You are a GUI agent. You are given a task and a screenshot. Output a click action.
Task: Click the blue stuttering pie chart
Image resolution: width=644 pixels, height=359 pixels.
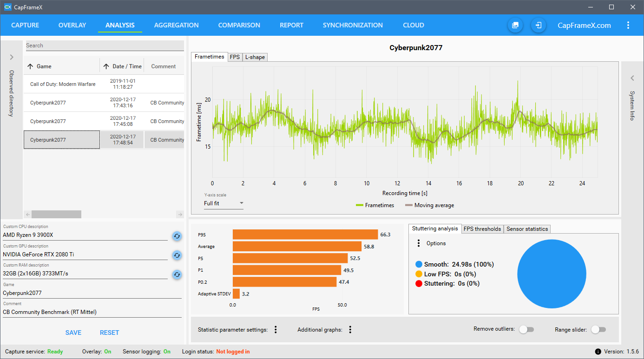[552, 274]
